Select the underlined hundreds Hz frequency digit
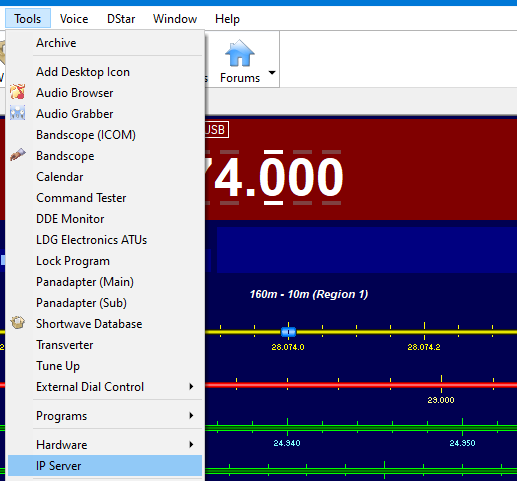This screenshot has height=481, width=517. [273, 177]
